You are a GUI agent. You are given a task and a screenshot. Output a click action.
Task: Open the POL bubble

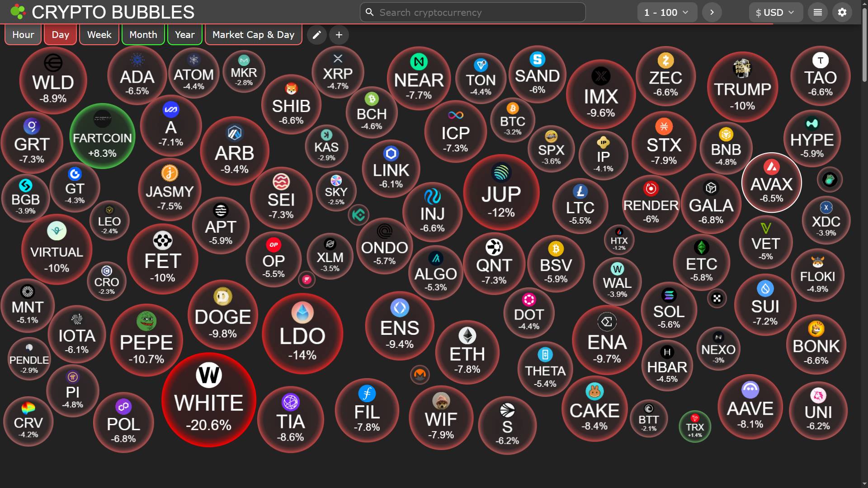(x=124, y=422)
